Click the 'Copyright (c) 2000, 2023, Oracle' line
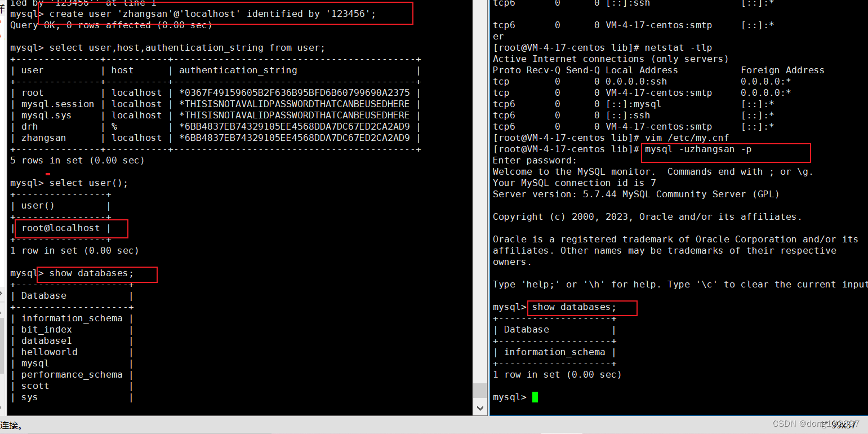The image size is (868, 434). tap(647, 217)
